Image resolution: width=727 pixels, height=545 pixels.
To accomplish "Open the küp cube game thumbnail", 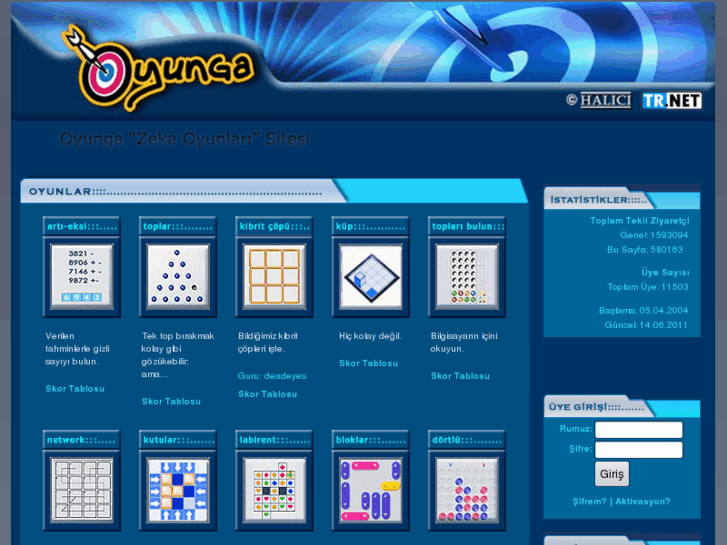I will tap(371, 277).
